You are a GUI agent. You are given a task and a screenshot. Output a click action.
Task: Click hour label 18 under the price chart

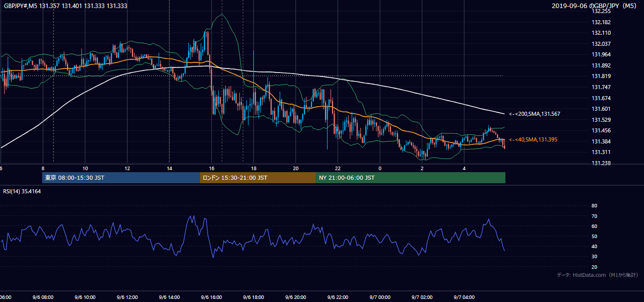(x=253, y=168)
